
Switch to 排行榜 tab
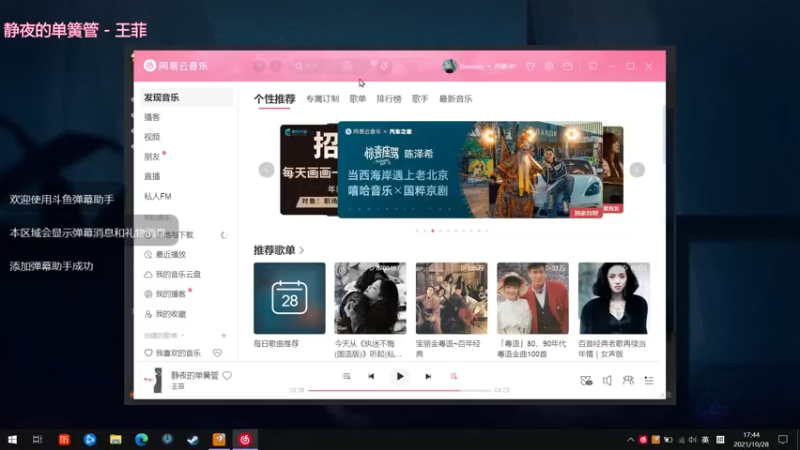389,99
